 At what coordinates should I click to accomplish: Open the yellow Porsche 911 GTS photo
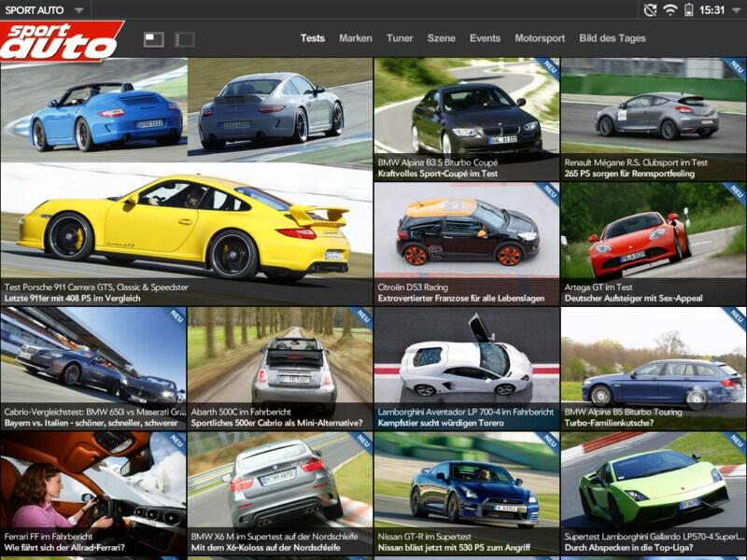(186, 222)
